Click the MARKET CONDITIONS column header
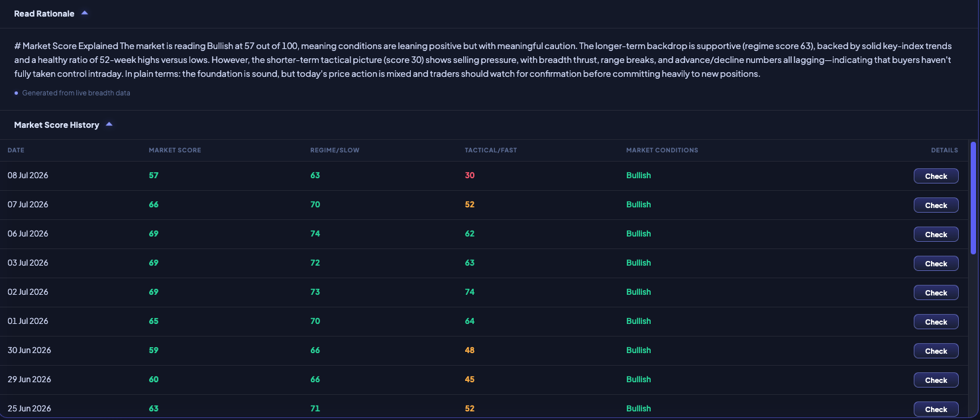This screenshot has height=420, width=980. [x=662, y=150]
